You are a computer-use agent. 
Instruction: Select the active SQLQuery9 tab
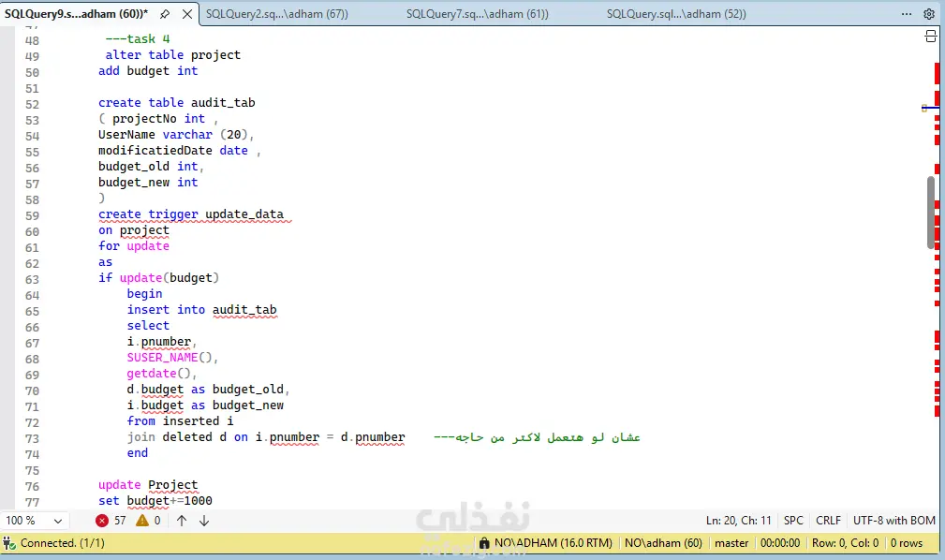click(76, 14)
